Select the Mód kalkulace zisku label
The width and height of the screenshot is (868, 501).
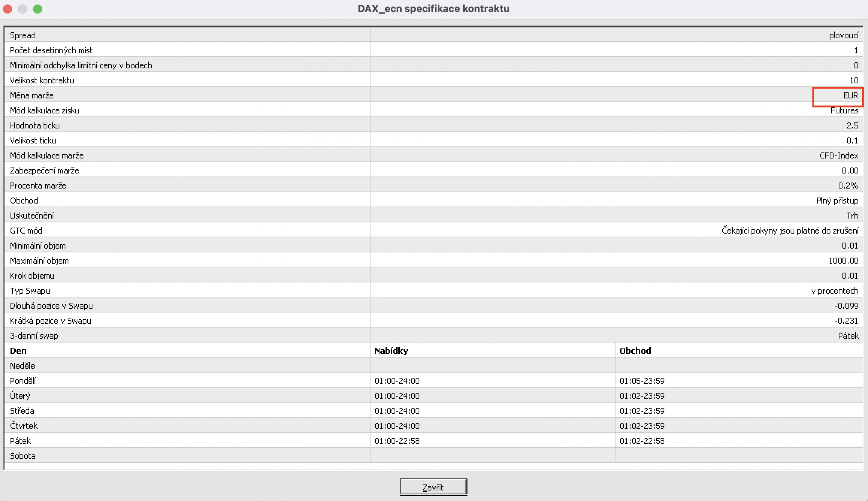tap(45, 110)
